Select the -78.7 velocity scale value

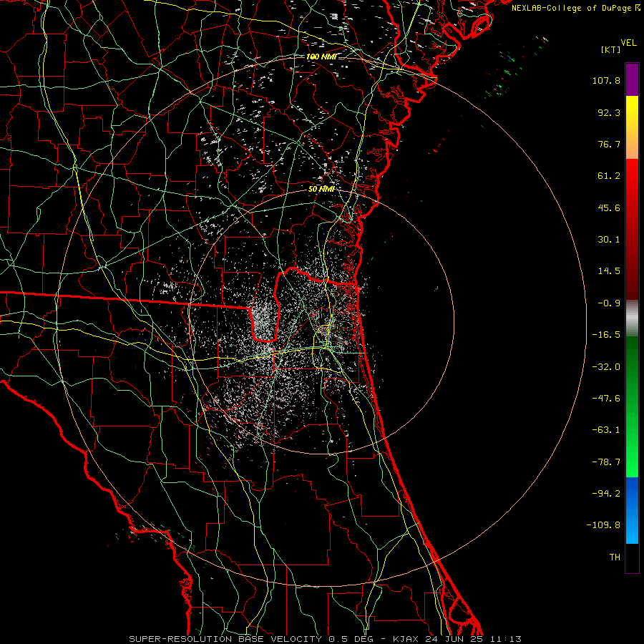[606, 462]
